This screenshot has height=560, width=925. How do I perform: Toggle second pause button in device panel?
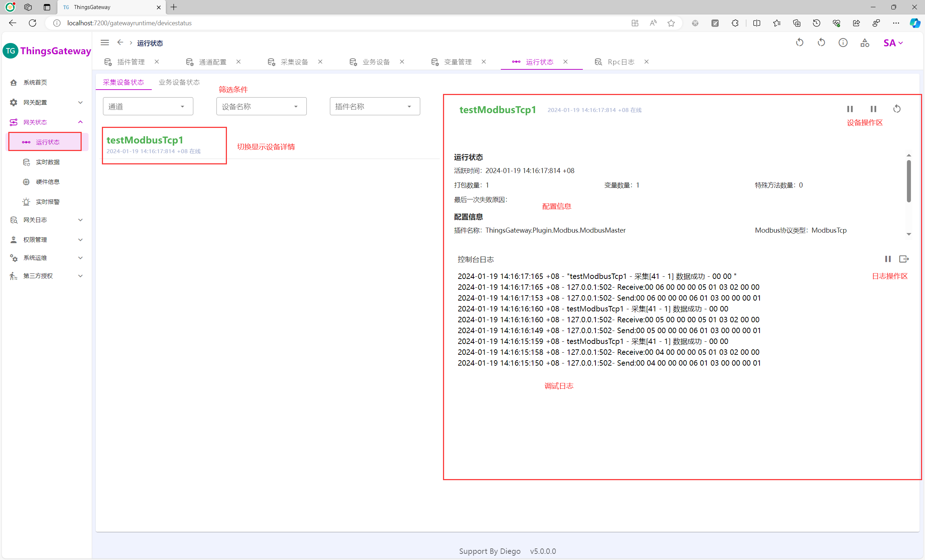[873, 109]
